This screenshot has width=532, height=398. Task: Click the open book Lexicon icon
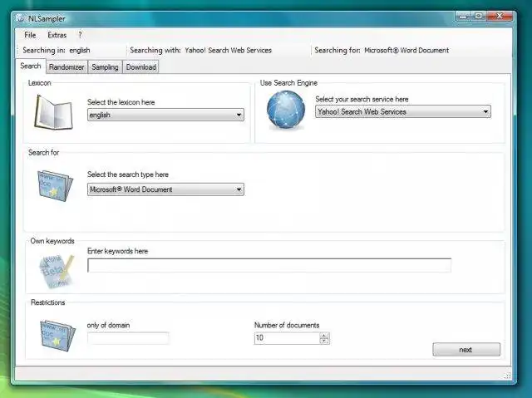(x=53, y=112)
